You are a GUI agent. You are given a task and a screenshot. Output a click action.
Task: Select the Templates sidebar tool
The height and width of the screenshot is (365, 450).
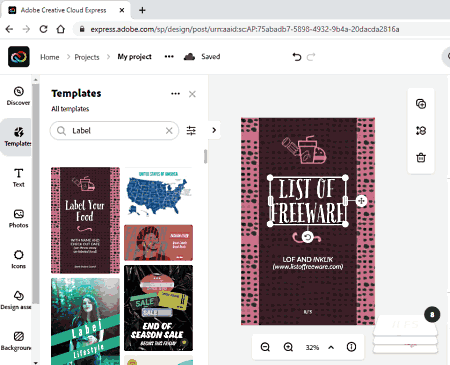pyautogui.click(x=18, y=137)
